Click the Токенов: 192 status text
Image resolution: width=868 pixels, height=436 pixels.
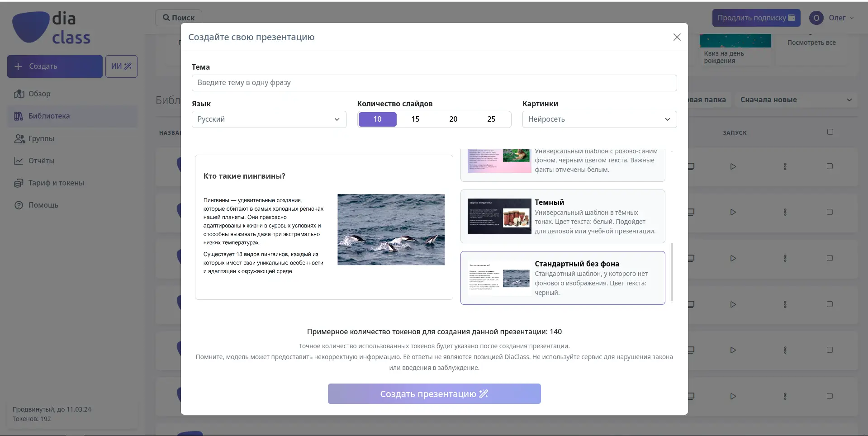click(32, 419)
